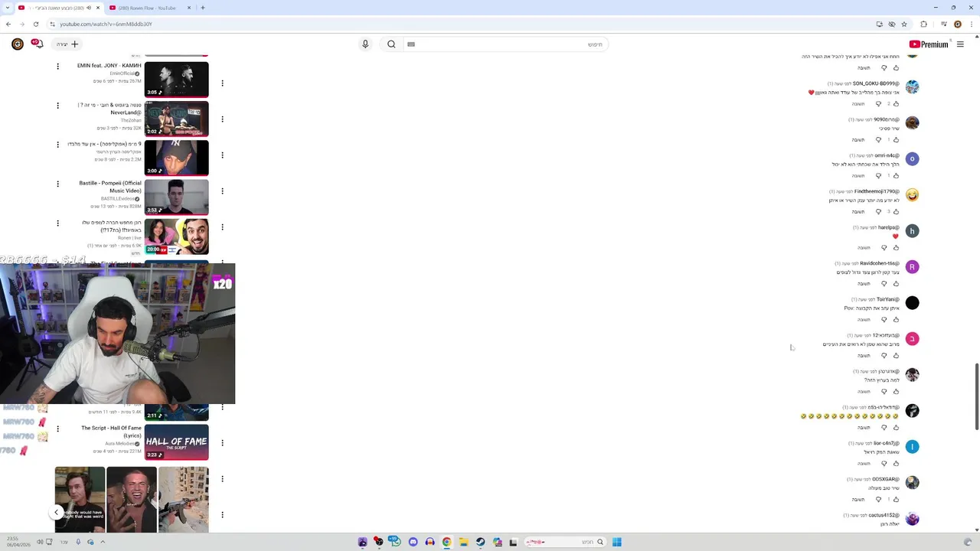The image size is (980, 551).
Task: Show previous Shorts with left chevron
Action: pos(56,512)
